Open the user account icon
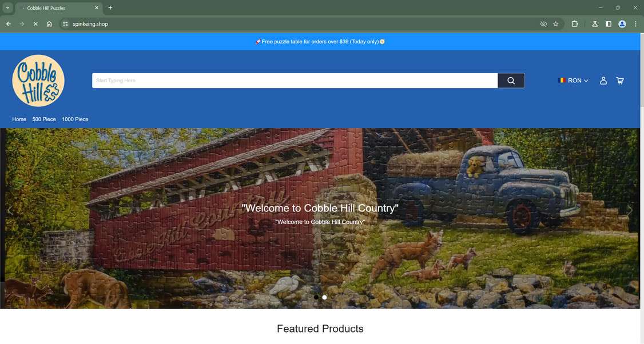 tap(603, 81)
